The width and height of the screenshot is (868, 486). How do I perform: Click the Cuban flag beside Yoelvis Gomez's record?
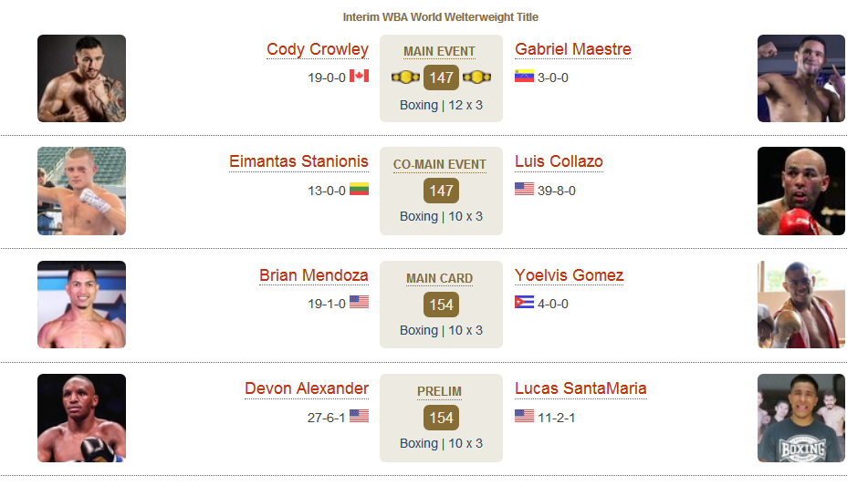(x=524, y=303)
